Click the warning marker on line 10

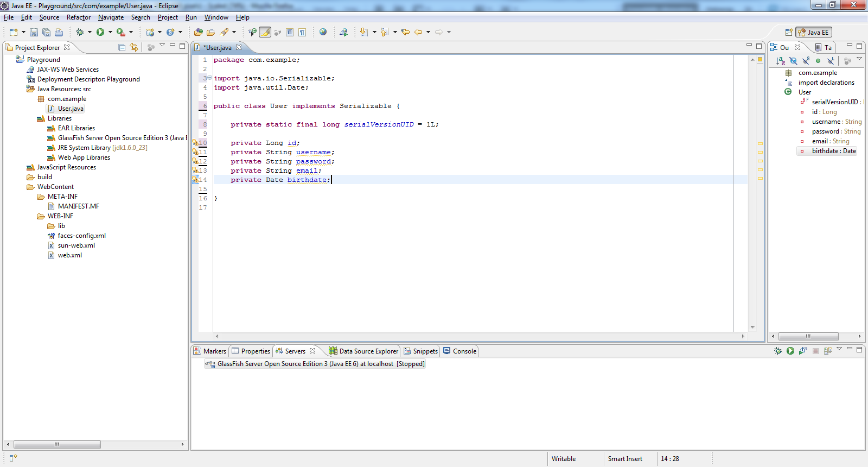(x=195, y=143)
